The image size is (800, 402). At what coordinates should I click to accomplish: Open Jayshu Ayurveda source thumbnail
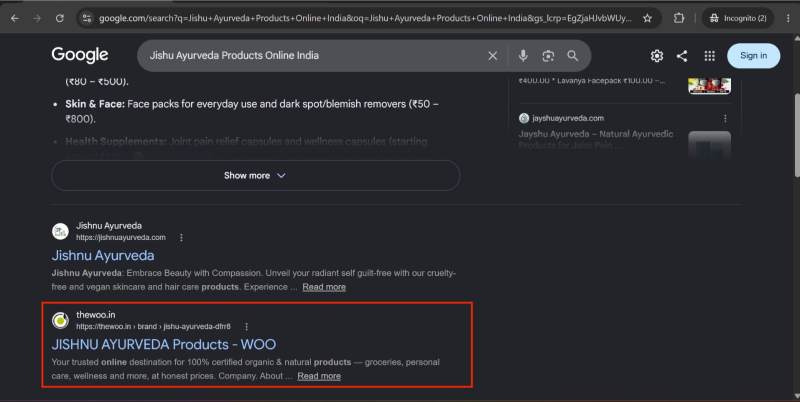tap(709, 145)
